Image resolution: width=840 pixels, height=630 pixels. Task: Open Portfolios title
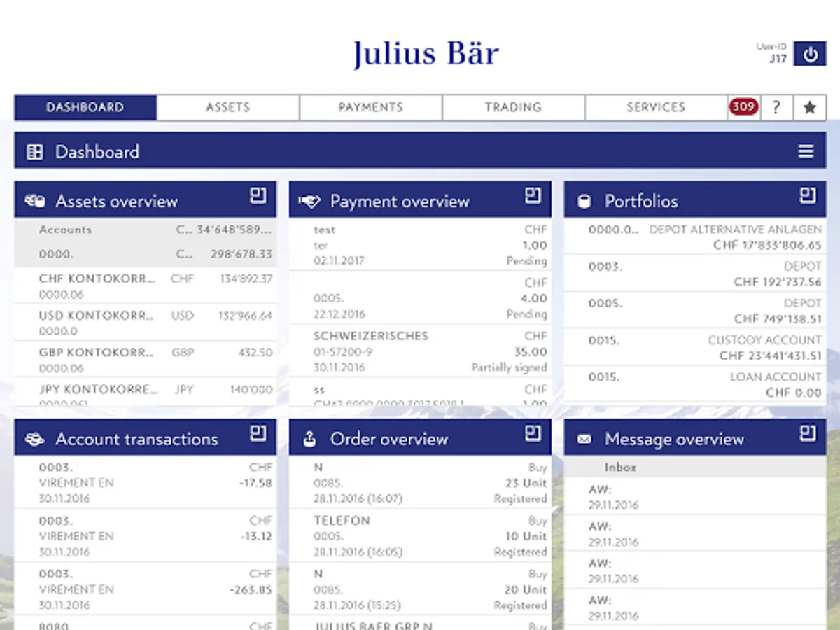pos(641,202)
